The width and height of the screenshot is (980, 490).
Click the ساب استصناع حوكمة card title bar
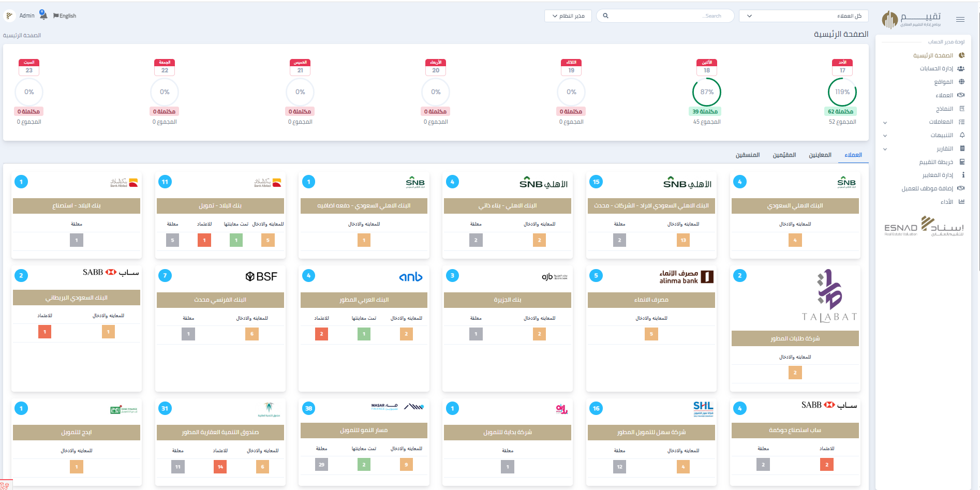[x=795, y=430]
